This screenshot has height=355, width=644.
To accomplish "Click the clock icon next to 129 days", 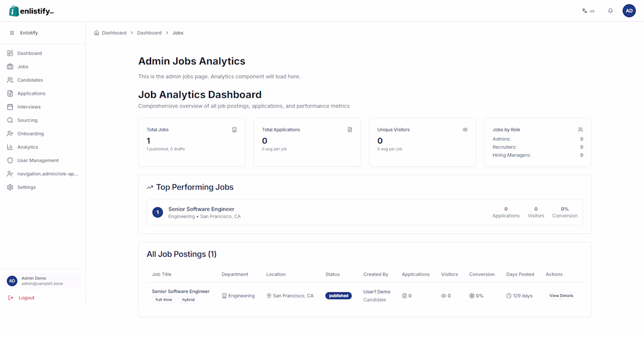I will (509, 295).
